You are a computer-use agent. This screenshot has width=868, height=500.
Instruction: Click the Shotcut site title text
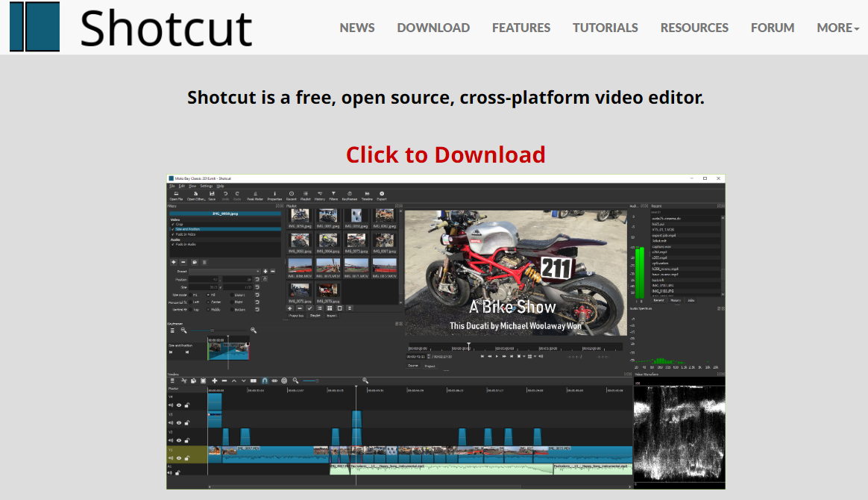(x=166, y=28)
